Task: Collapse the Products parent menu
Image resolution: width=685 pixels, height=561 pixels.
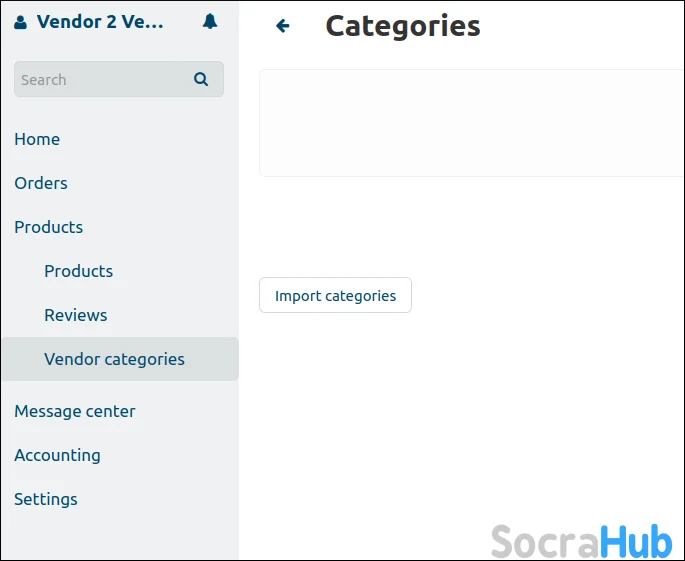Action: pos(48,227)
